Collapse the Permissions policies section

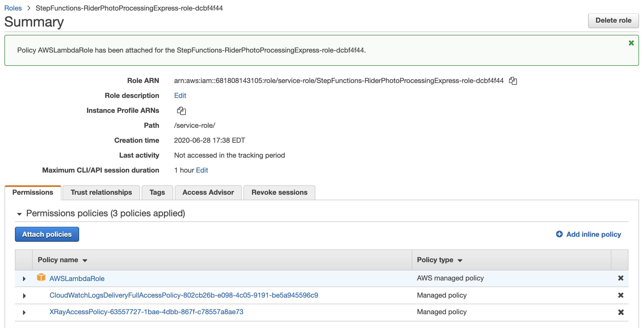[x=19, y=214]
